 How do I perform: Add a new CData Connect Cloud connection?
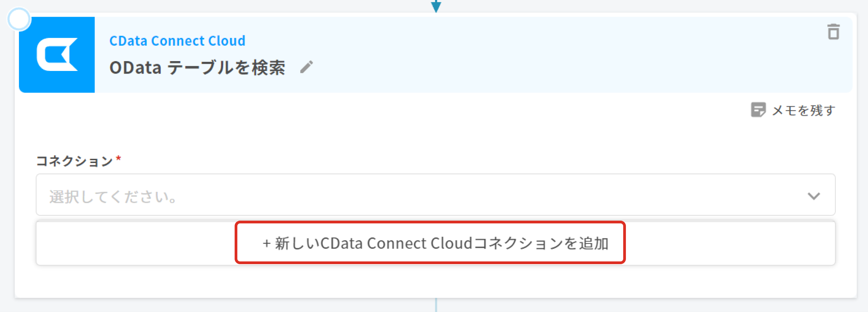[x=435, y=243]
